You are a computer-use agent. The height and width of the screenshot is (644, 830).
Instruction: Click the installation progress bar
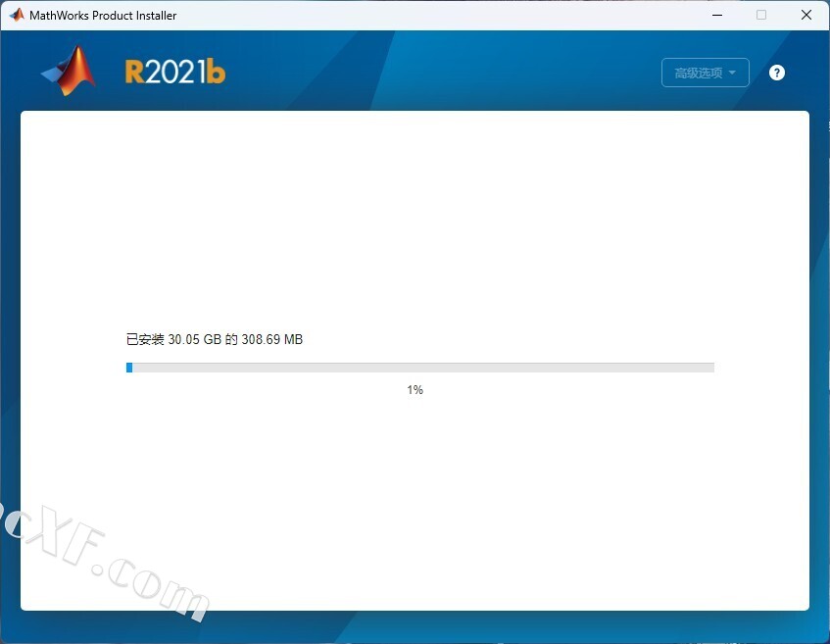click(420, 368)
